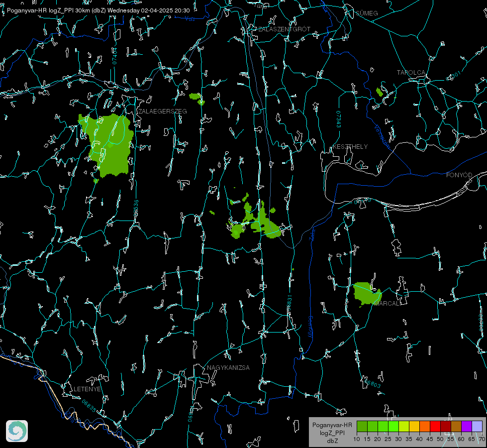Click the road number 06831 label
The width and height of the screenshot is (487, 448).
(x=290, y=304)
